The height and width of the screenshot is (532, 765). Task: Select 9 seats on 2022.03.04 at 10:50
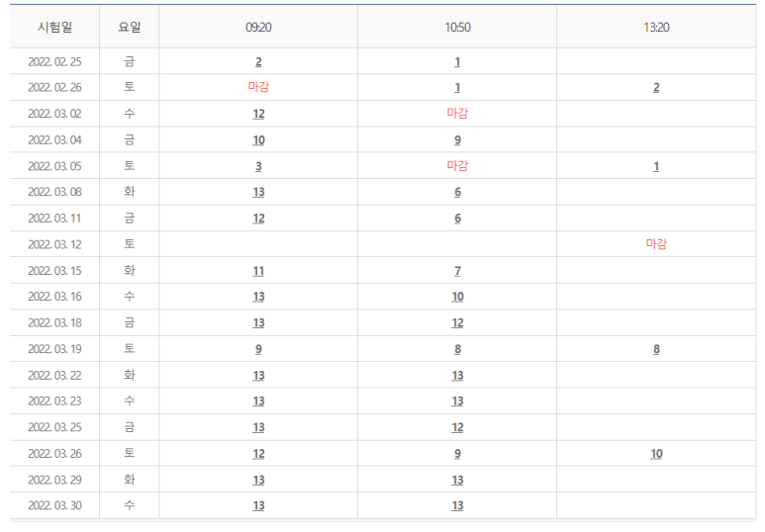[x=457, y=140]
